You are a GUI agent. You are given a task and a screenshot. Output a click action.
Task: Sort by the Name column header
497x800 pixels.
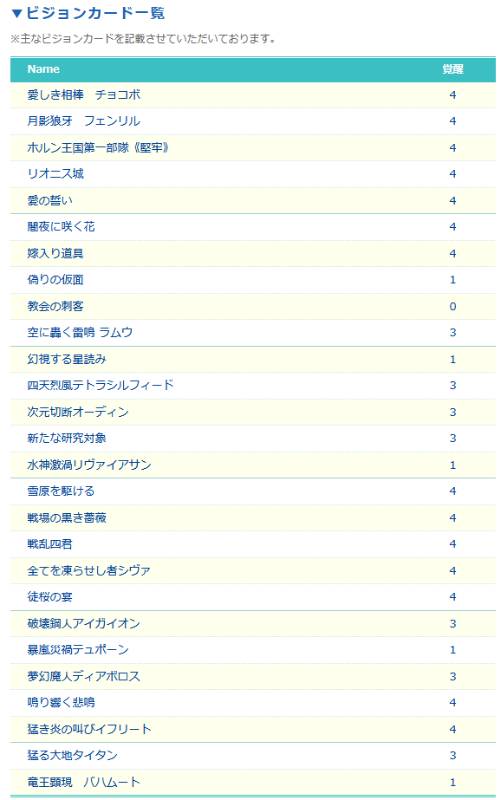43,69
